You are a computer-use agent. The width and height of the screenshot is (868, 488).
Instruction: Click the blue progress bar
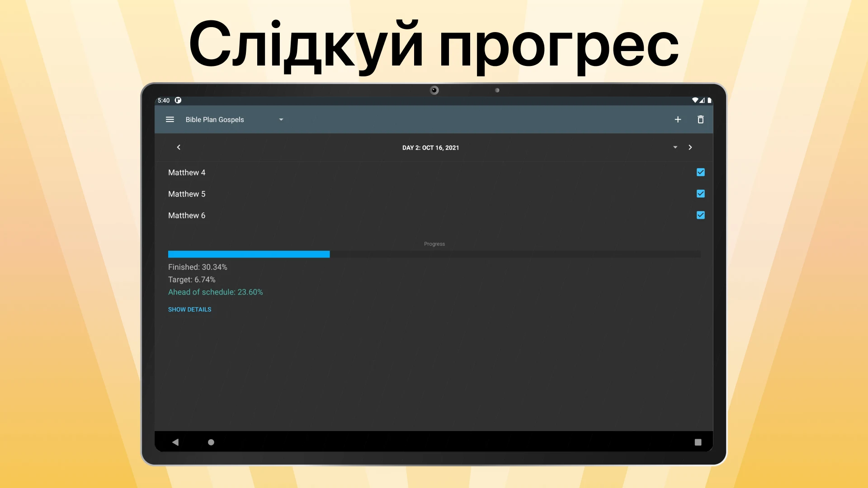[x=249, y=254]
